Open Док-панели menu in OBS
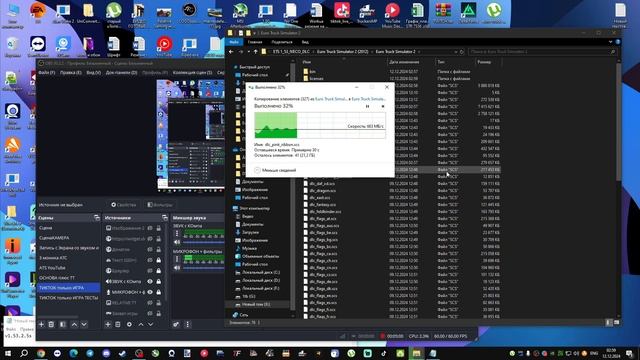This screenshot has width=640, height=360. pyautogui.click(x=122, y=73)
